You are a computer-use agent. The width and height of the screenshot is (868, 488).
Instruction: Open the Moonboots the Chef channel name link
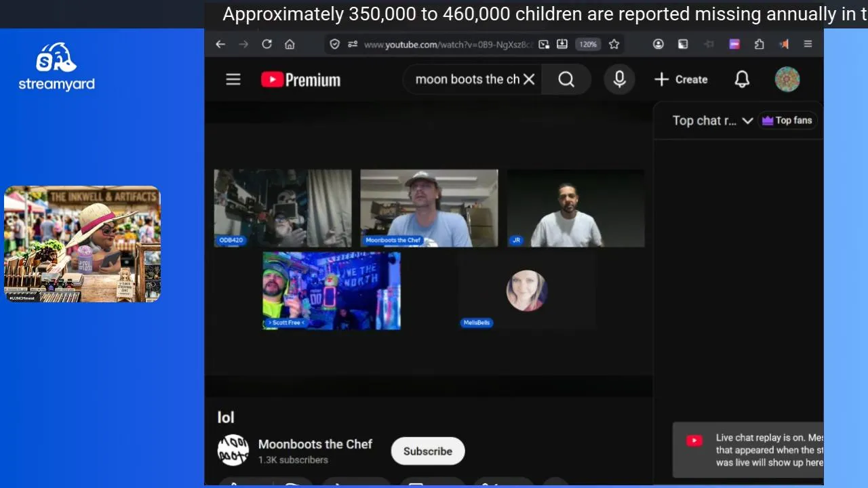click(x=315, y=444)
